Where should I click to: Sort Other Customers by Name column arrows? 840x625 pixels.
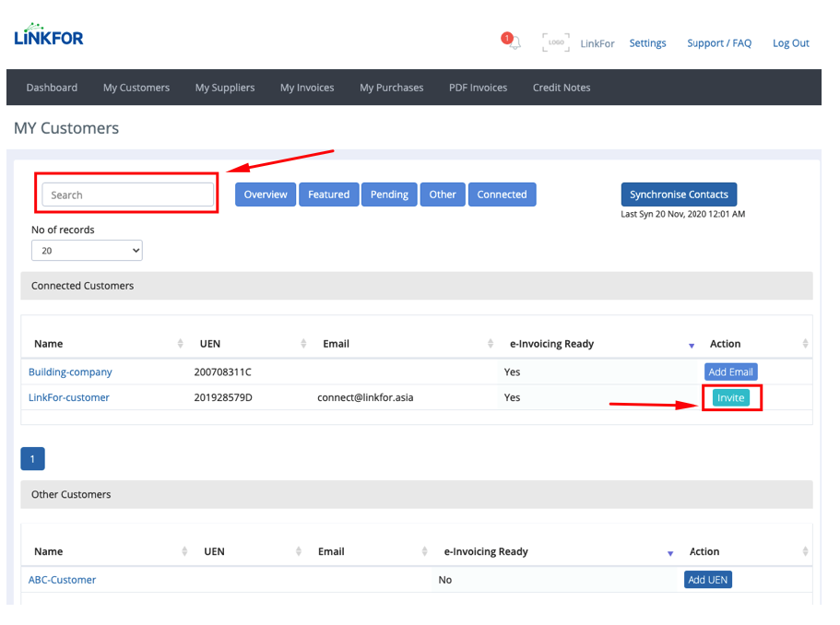tap(184, 551)
